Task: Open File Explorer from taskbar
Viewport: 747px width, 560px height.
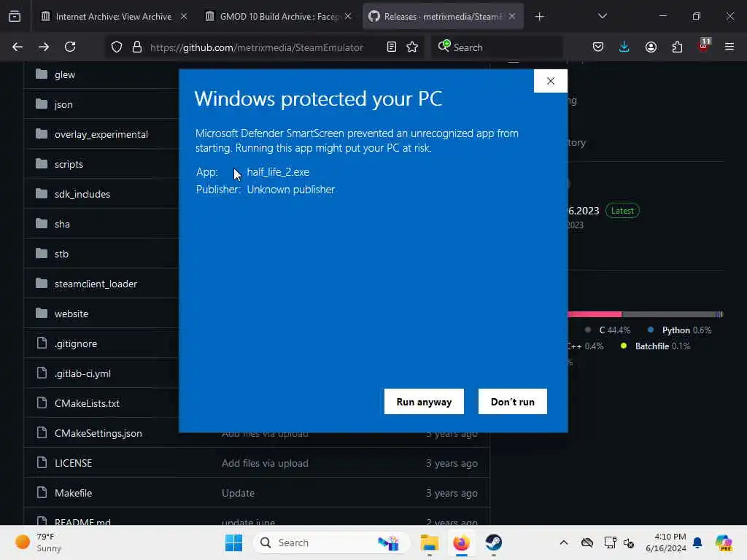Action: pyautogui.click(x=429, y=542)
